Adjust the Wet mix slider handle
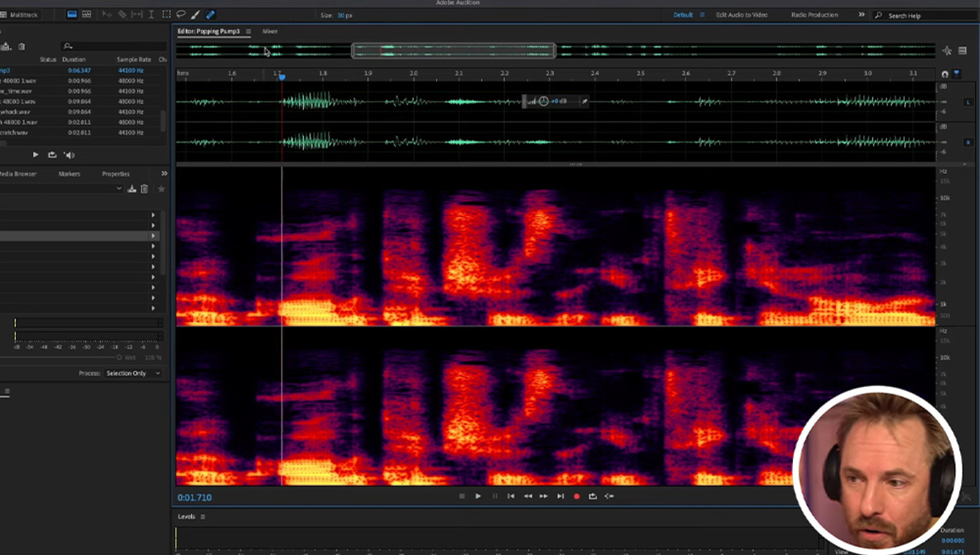980x555 pixels. 119,357
